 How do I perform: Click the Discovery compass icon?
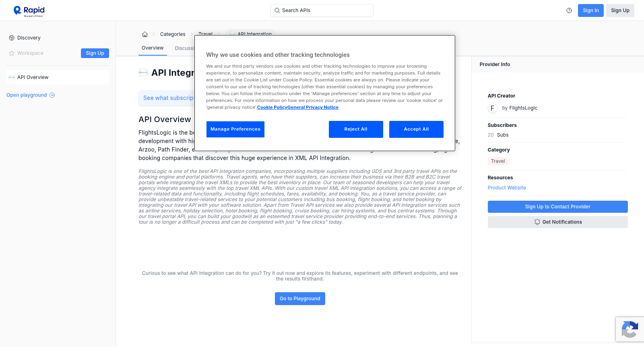(x=12, y=38)
